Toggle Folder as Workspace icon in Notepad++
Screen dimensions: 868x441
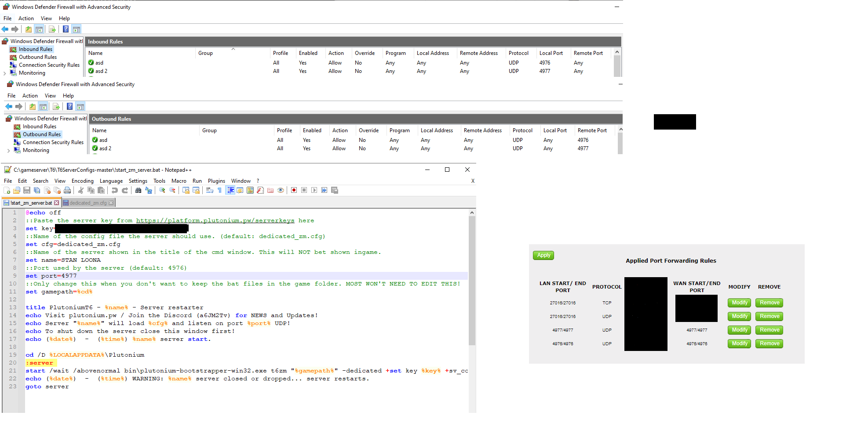point(270,190)
